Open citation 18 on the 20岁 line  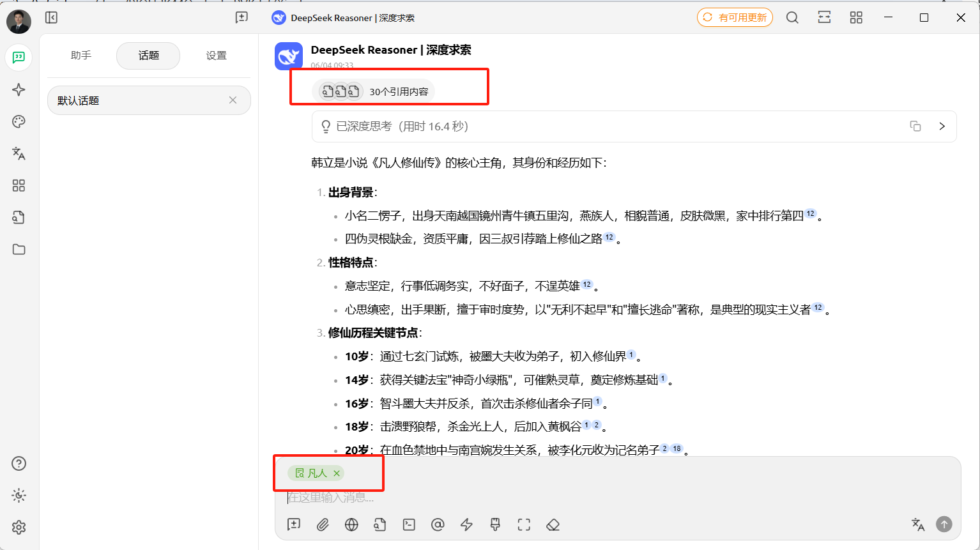pos(677,448)
